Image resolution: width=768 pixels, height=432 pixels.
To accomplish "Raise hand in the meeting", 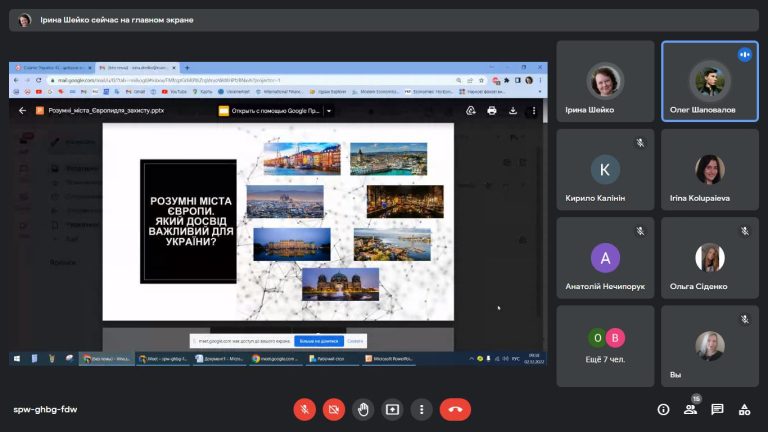I will (363, 409).
